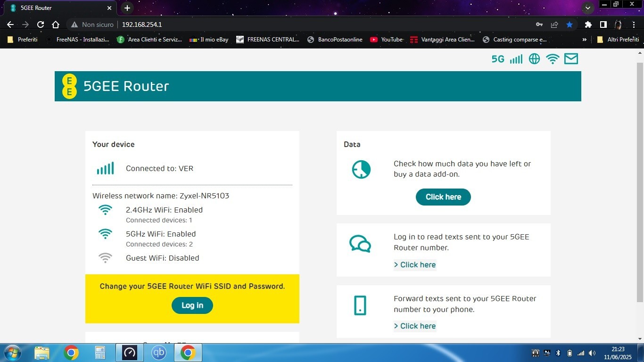Open File Explorer from the taskbar

pyautogui.click(x=42, y=353)
